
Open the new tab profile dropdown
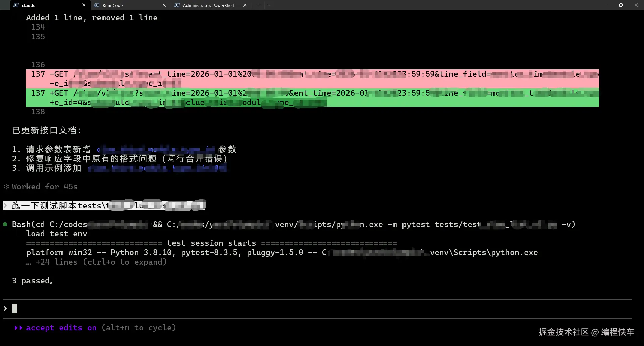pos(269,5)
